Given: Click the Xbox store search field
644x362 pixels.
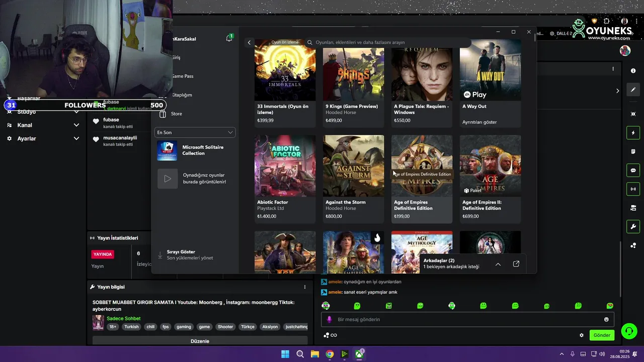Looking at the screenshot, I should pyautogui.click(x=387, y=43).
